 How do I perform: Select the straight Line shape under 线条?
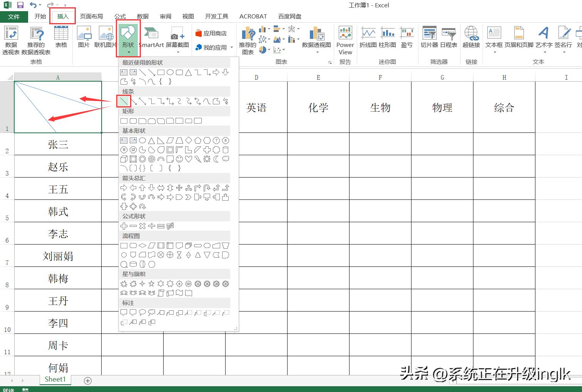point(124,101)
